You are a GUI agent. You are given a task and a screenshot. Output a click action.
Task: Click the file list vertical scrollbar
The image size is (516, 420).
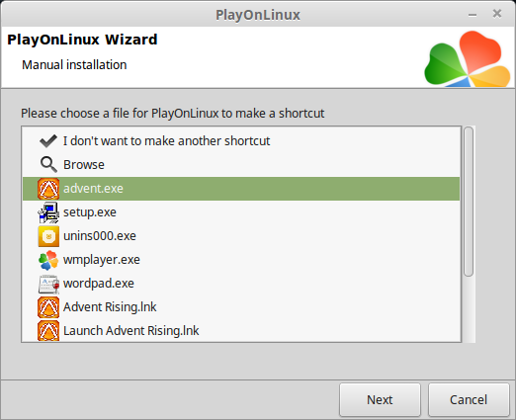point(469,202)
